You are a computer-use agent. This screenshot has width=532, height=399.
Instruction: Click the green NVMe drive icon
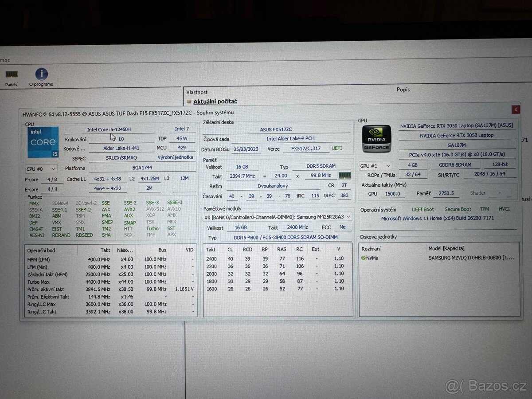click(x=364, y=258)
